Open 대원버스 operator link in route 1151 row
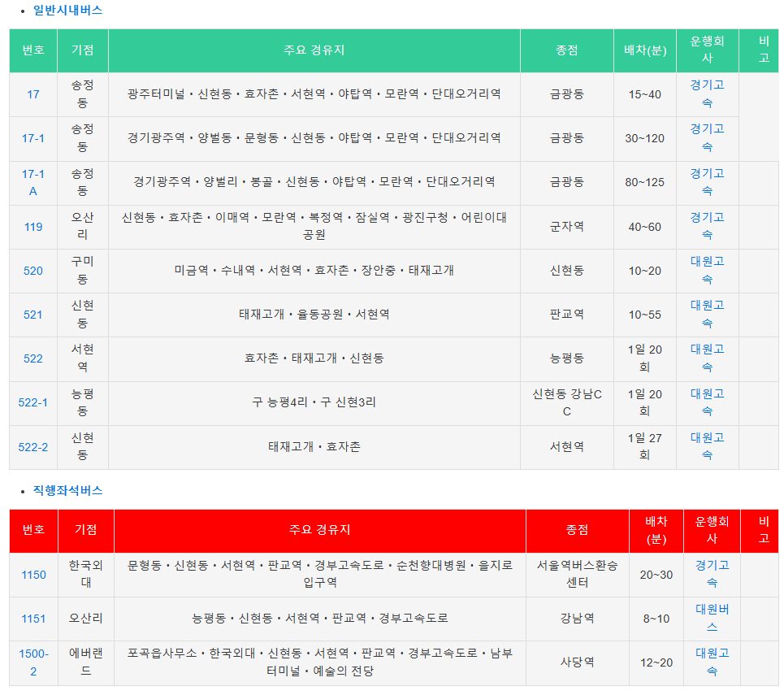 pyautogui.click(x=712, y=618)
